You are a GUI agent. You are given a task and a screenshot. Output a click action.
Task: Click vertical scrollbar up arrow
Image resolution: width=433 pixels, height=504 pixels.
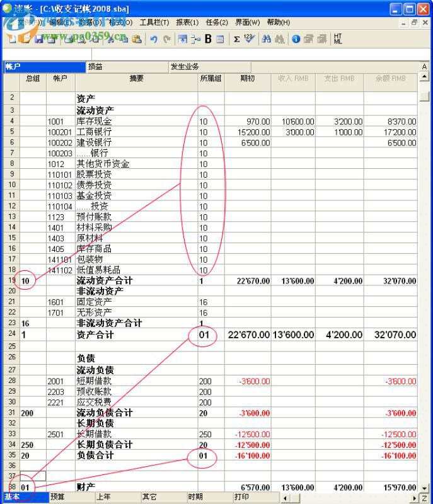click(x=424, y=77)
